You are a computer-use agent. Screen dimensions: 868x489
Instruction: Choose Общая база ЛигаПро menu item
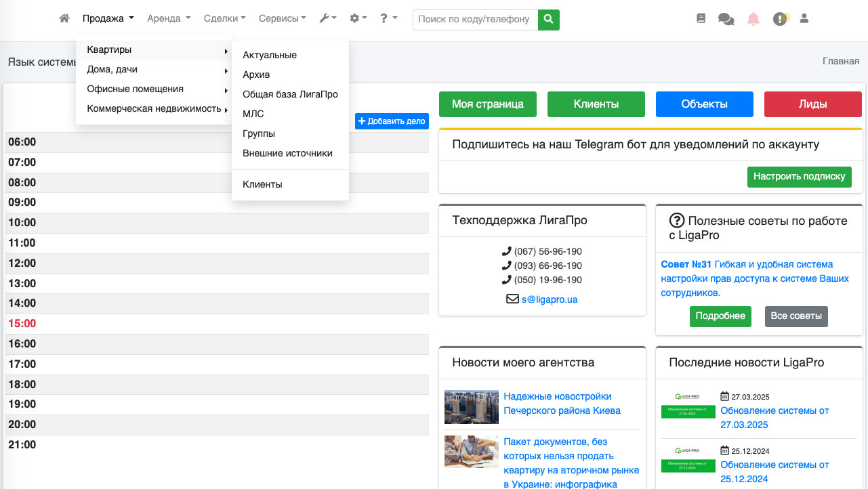tap(290, 94)
